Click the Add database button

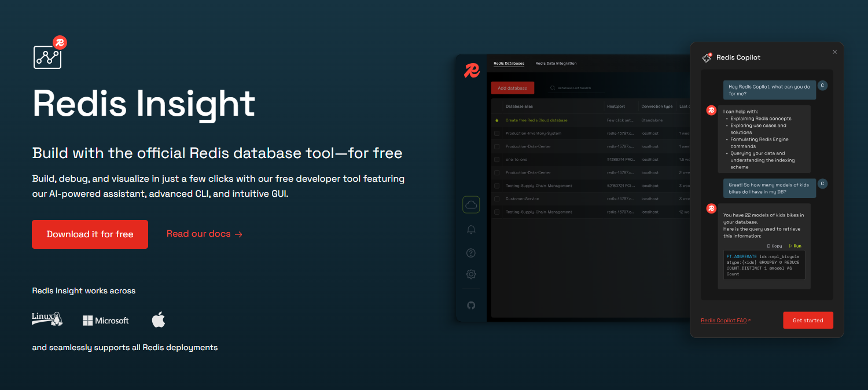click(513, 88)
